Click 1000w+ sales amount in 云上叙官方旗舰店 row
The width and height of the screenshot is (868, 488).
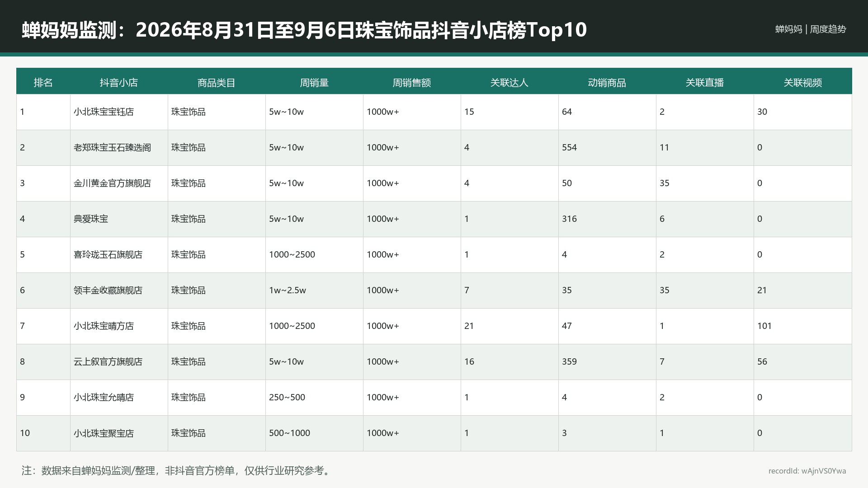(383, 361)
